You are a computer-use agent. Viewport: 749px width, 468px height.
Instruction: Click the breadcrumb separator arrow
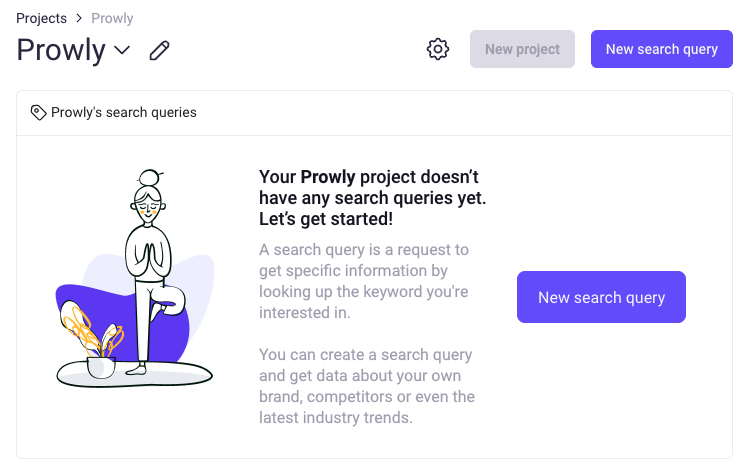[79, 18]
